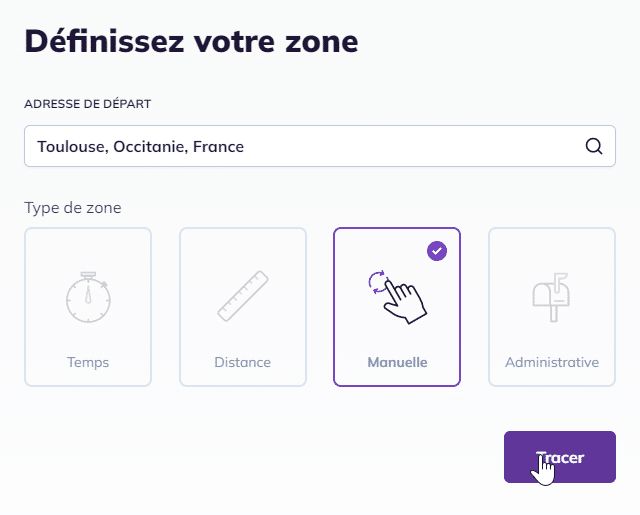
Task: Select the mailbox icon for Administrative
Action: tap(551, 297)
